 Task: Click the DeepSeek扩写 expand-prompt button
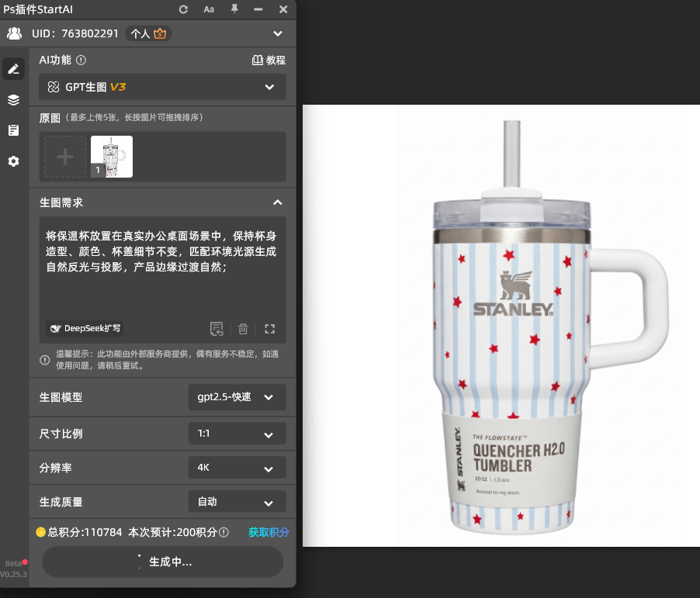85,328
